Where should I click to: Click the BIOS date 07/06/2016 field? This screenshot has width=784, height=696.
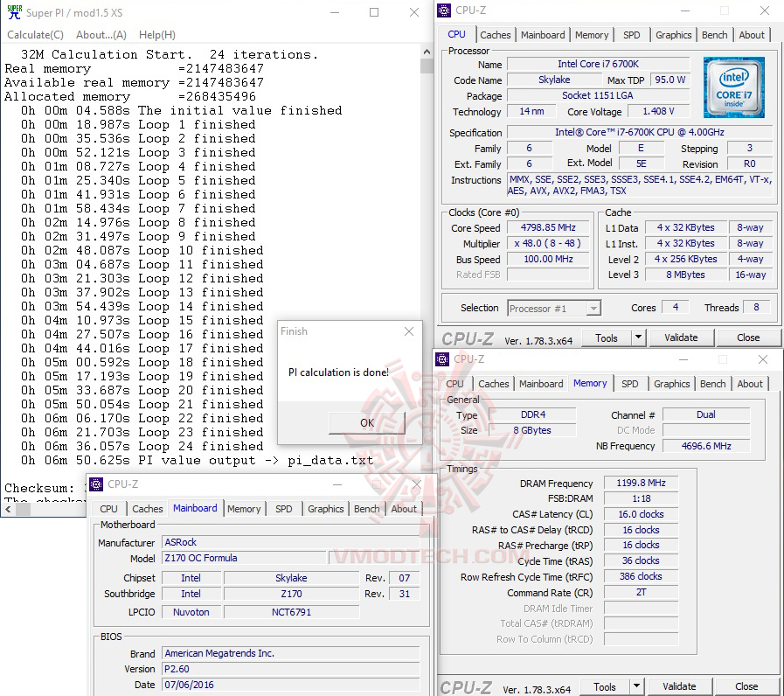tap(290, 685)
